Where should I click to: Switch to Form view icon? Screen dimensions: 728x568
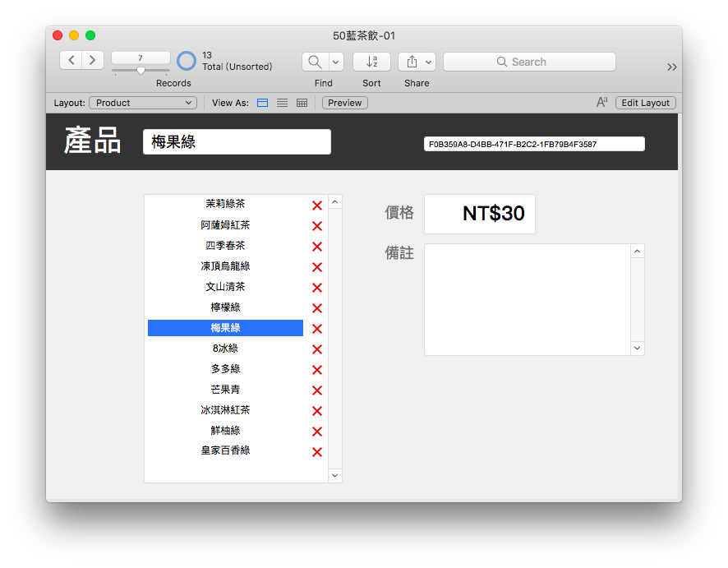262,103
